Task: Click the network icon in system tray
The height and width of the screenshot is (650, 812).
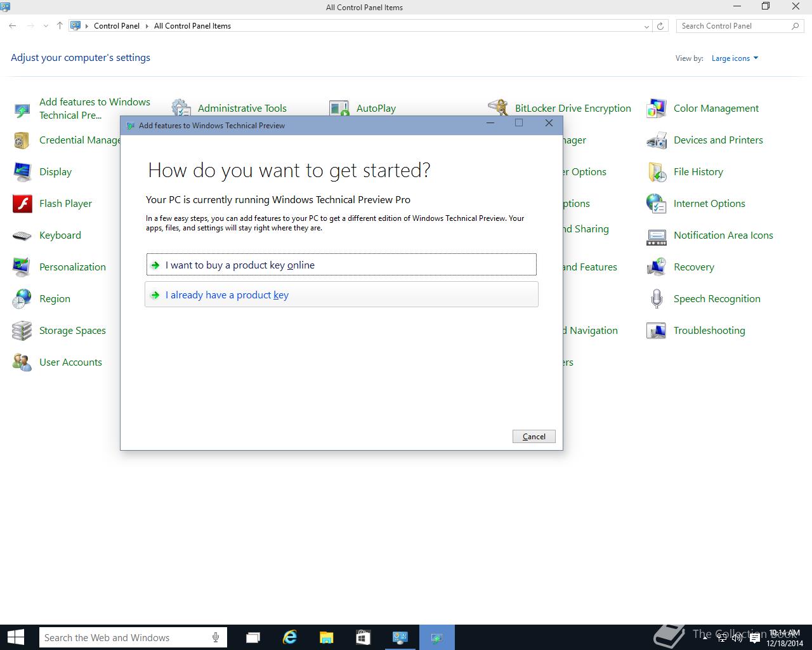Action: [722, 638]
